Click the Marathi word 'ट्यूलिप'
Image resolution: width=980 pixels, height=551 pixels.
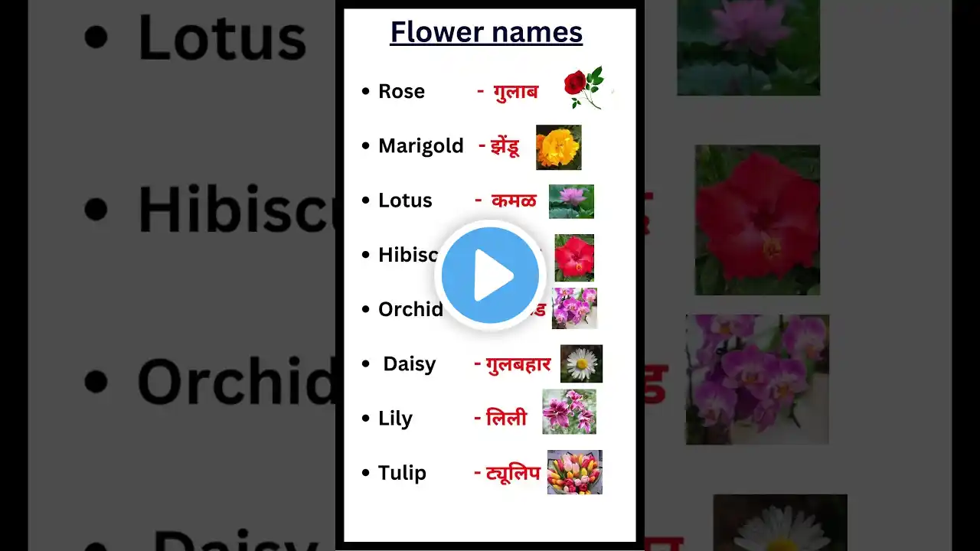pos(512,473)
